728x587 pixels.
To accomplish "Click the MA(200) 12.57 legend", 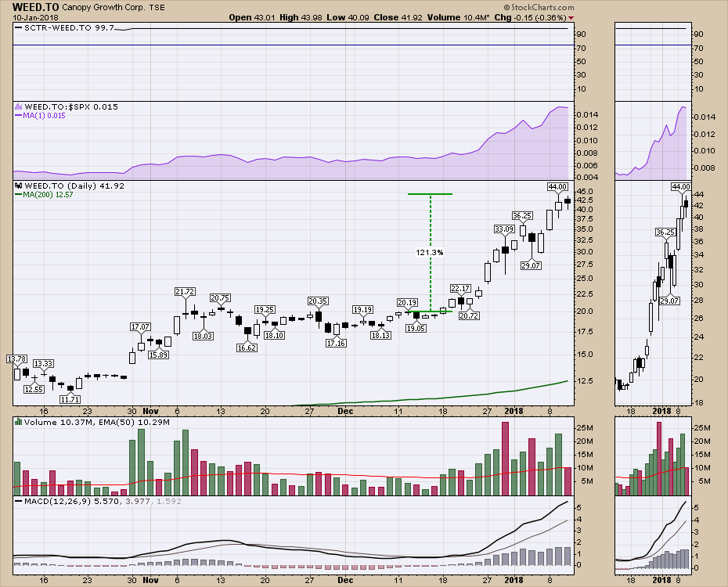I will (49, 194).
